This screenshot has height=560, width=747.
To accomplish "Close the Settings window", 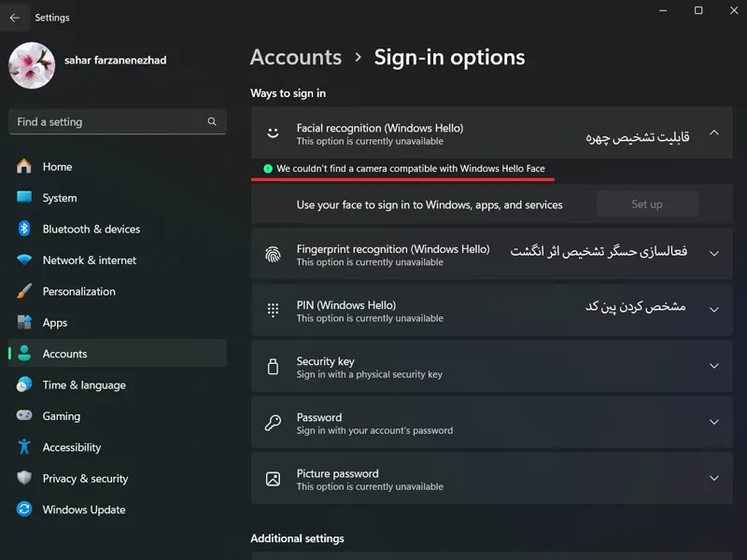I will 734,10.
